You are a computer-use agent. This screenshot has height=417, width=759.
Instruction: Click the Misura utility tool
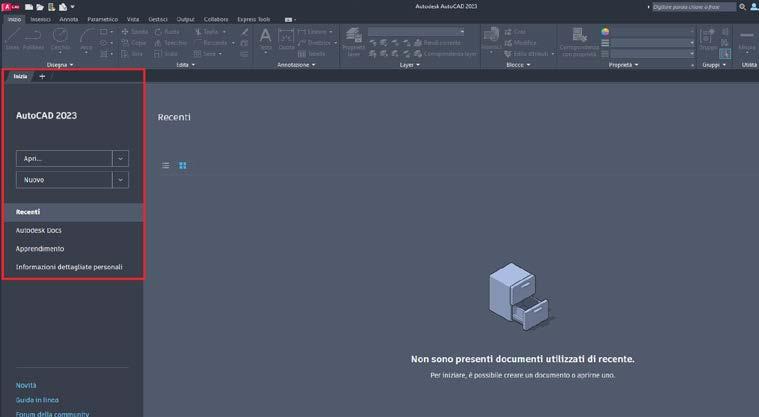coord(746,40)
